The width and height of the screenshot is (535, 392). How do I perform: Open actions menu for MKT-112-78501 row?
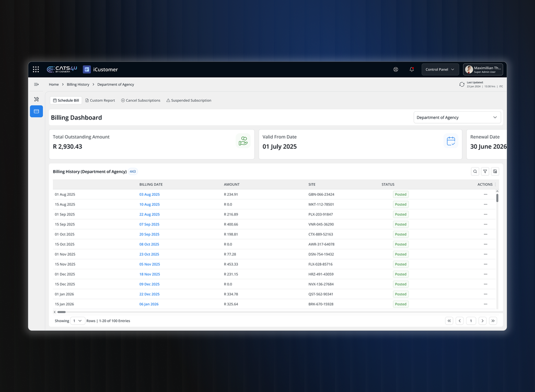point(485,205)
